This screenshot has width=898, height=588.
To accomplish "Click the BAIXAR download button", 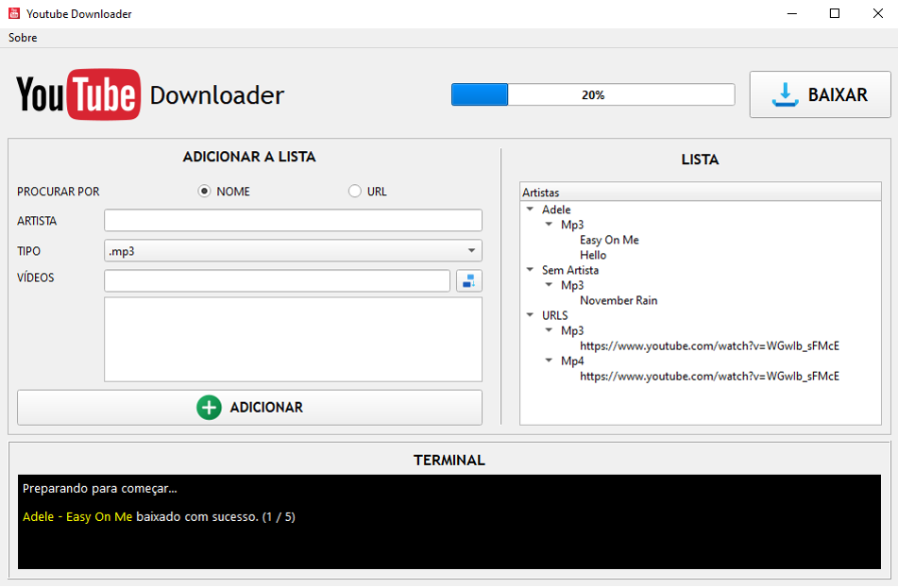I will coord(821,94).
